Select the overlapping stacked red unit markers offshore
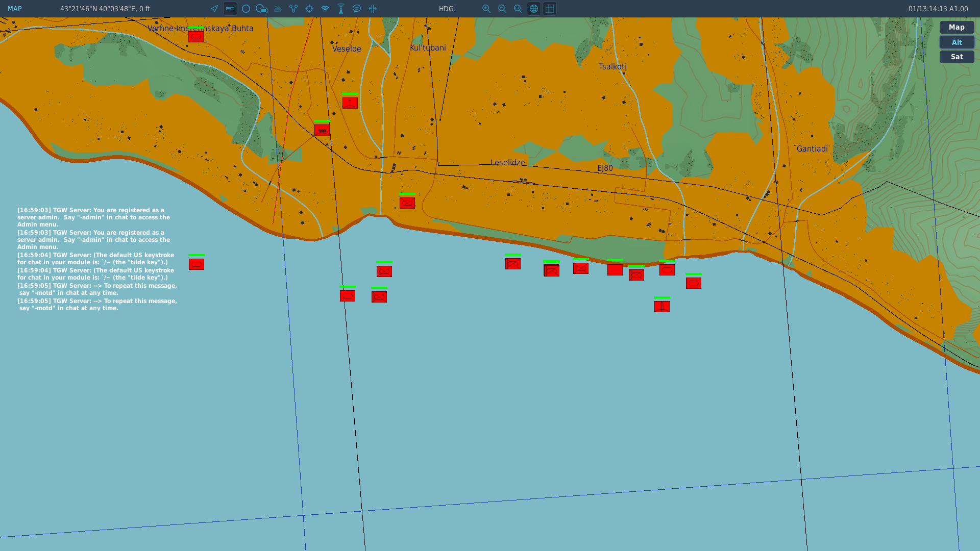This screenshot has width=980, height=551. (551, 270)
